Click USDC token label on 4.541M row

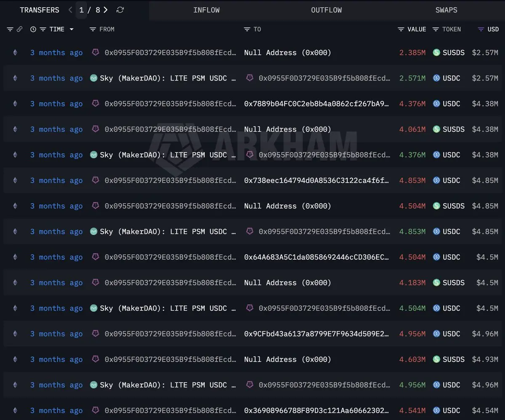(452, 410)
